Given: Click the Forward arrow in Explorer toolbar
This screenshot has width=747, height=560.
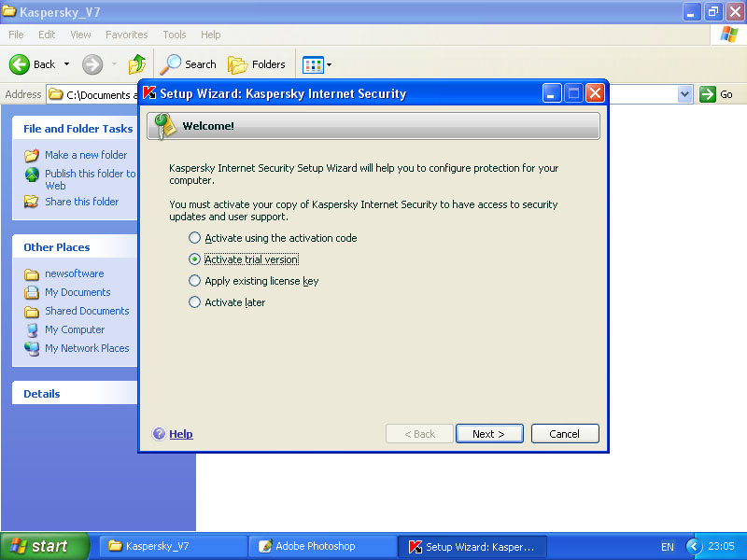Looking at the screenshot, I should point(92,64).
